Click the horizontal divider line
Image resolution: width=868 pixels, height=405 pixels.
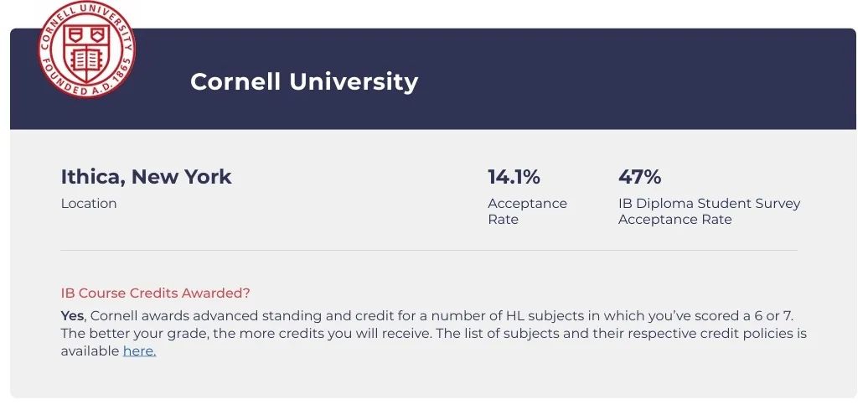coord(429,251)
